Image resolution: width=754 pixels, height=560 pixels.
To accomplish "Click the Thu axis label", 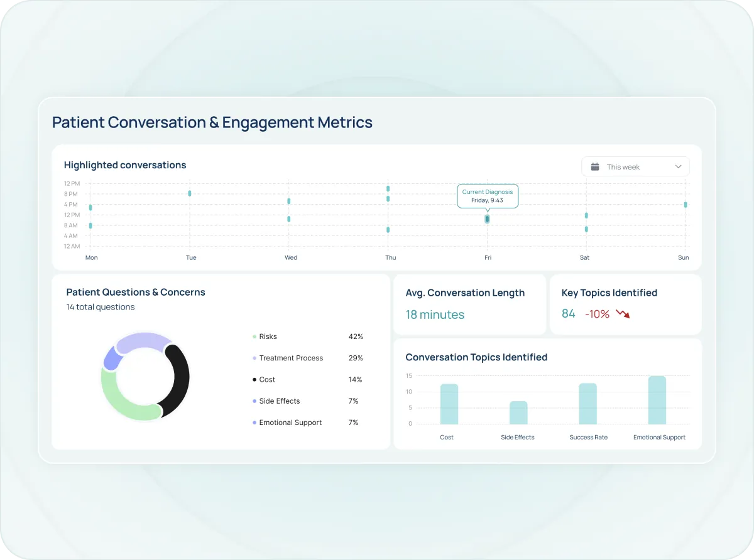I will pos(391,257).
